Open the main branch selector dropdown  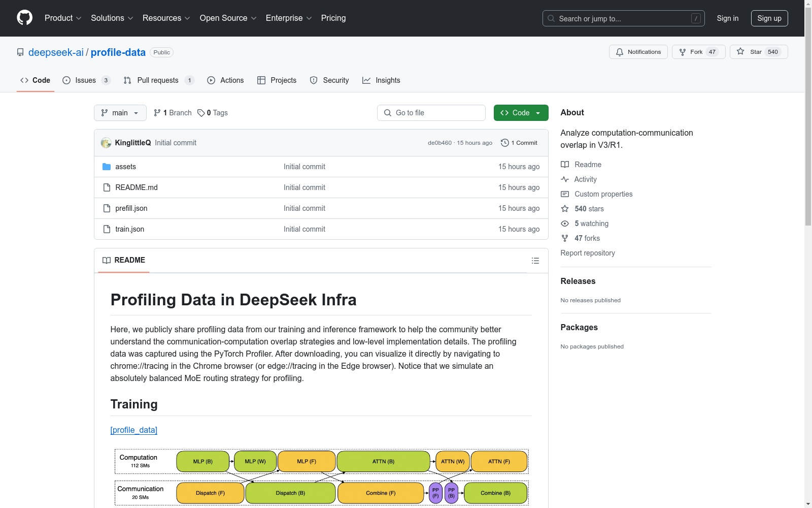coord(120,113)
